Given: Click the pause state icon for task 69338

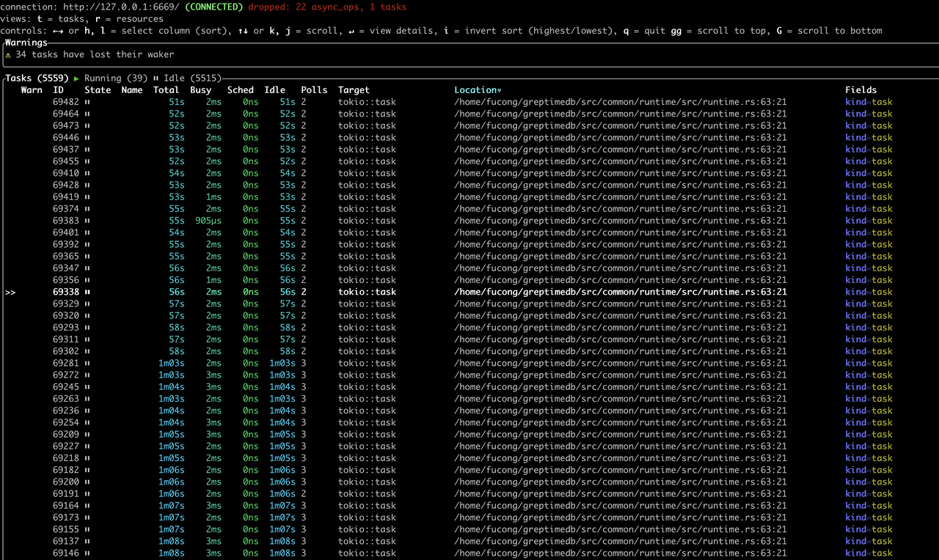Looking at the screenshot, I should click(87, 292).
